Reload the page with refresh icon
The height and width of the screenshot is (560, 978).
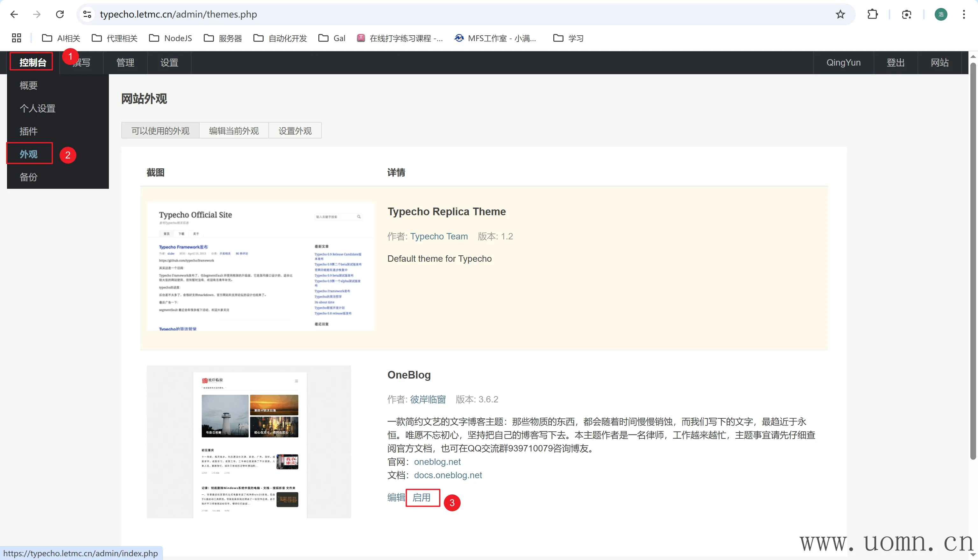(x=60, y=14)
